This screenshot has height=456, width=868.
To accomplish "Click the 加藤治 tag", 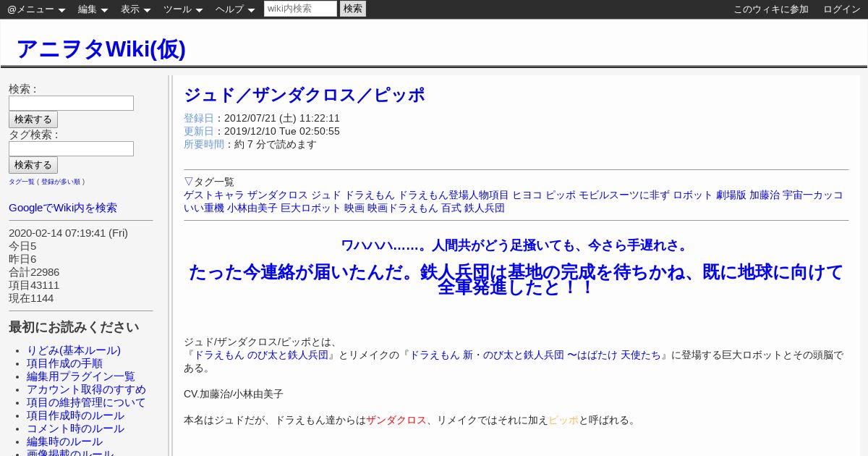I will tap(765, 195).
